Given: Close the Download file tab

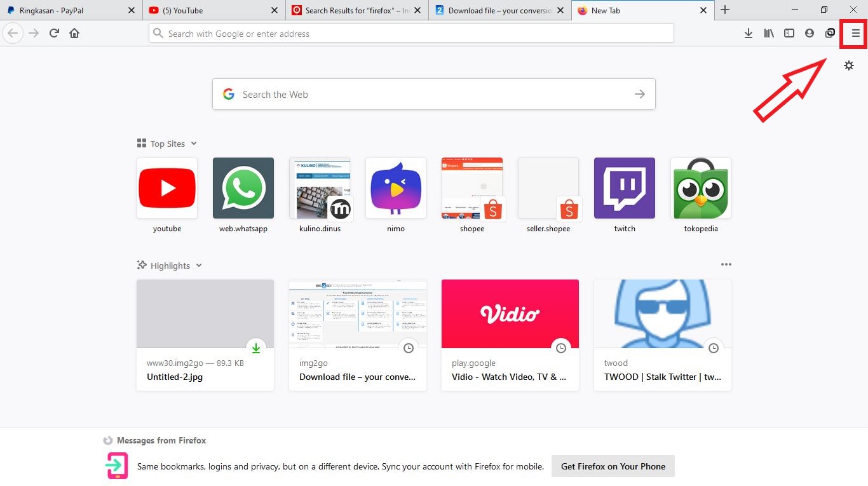Looking at the screenshot, I should tap(560, 10).
